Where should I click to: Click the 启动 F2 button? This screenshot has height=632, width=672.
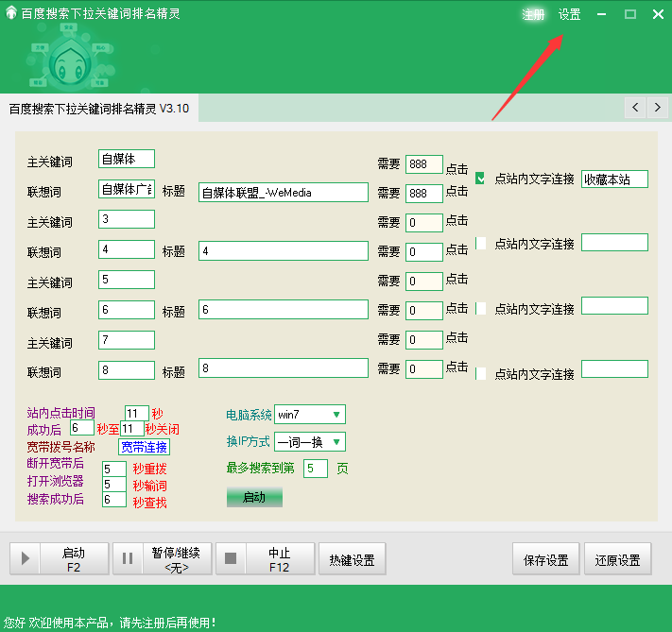(60, 558)
